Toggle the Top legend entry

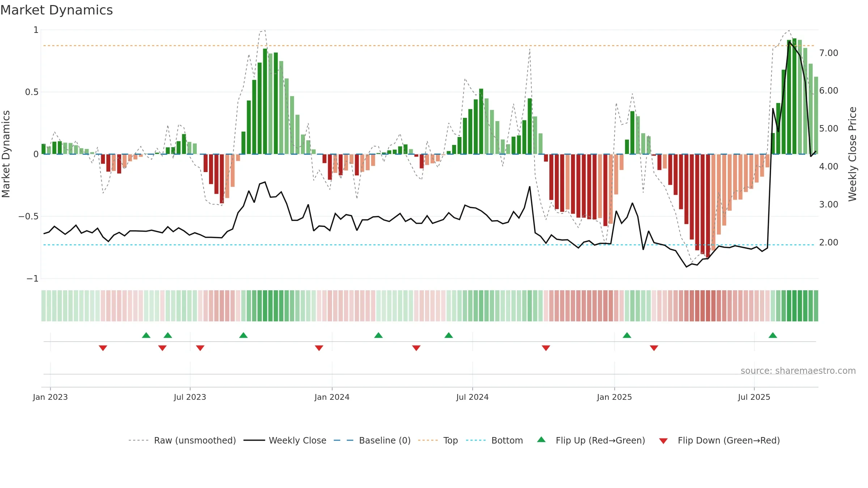[x=438, y=440]
